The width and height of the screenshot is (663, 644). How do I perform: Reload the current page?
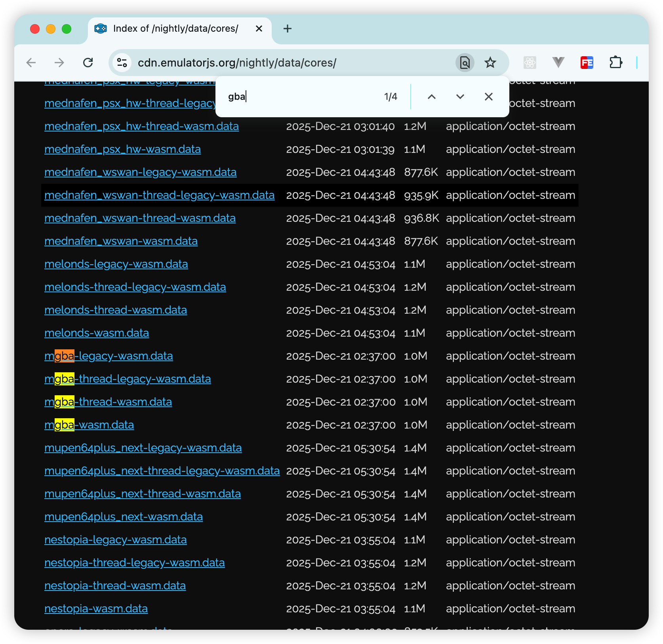click(x=88, y=63)
